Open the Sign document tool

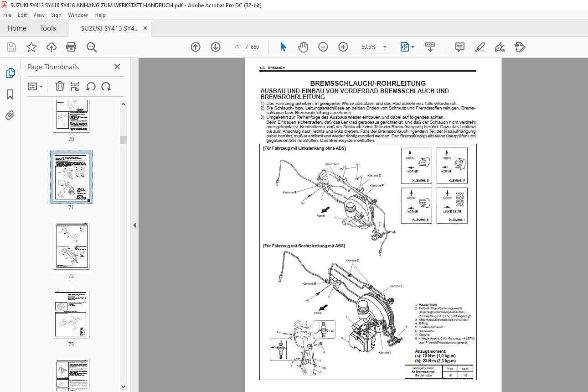click(x=500, y=47)
